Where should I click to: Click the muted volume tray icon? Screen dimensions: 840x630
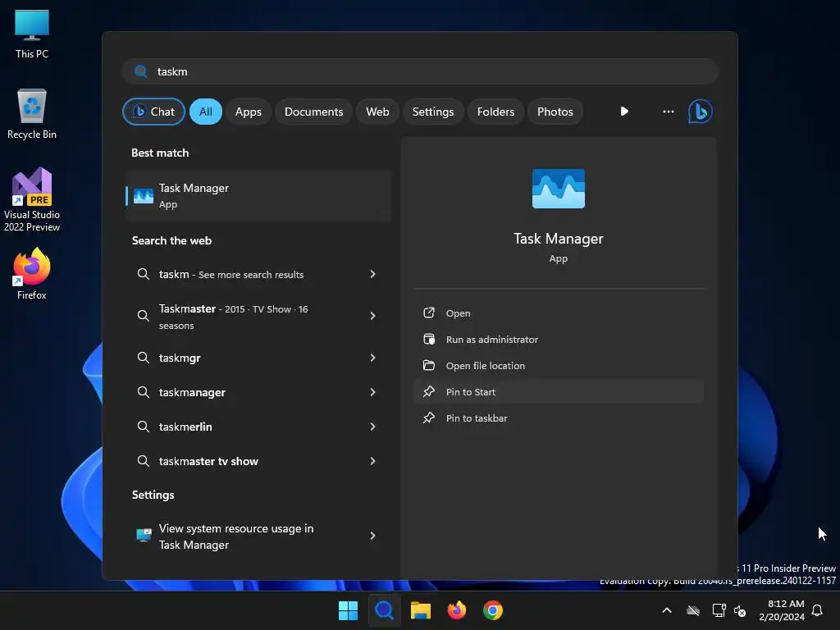pyautogui.click(x=740, y=610)
